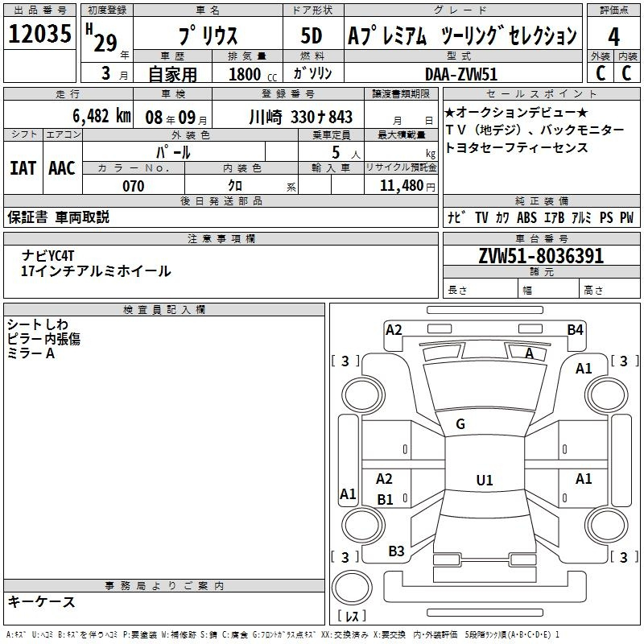This screenshot has width=644, height=644.
Task: Click the 出品番号 header
Action: click(39, 10)
